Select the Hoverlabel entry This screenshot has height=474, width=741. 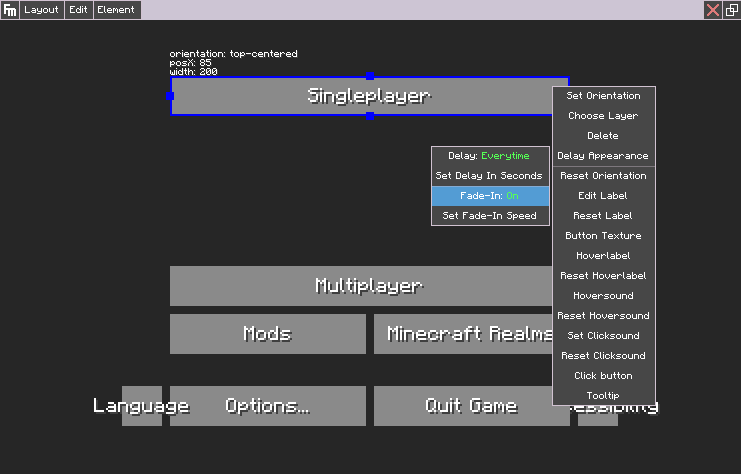pyautogui.click(x=603, y=256)
